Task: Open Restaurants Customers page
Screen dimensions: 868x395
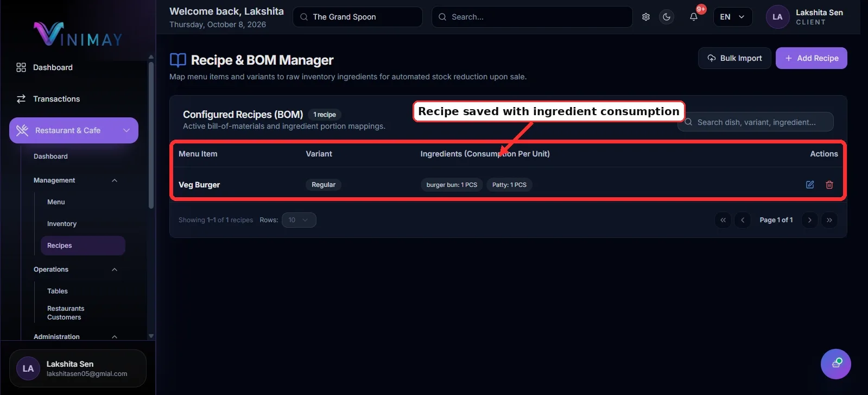Action: (66, 313)
